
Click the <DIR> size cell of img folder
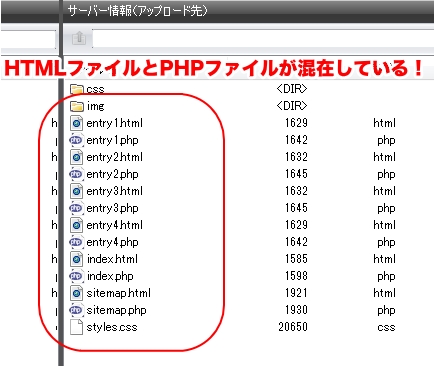click(292, 106)
